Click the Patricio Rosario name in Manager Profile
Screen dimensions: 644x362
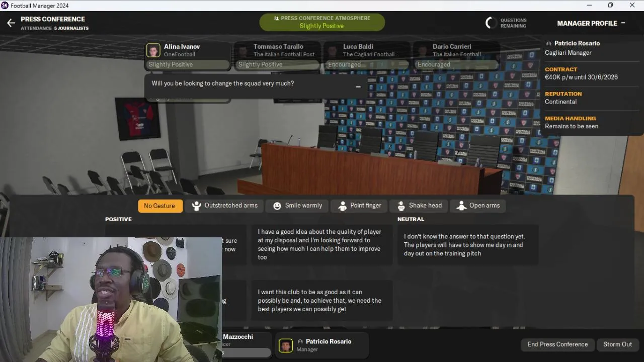(x=577, y=43)
